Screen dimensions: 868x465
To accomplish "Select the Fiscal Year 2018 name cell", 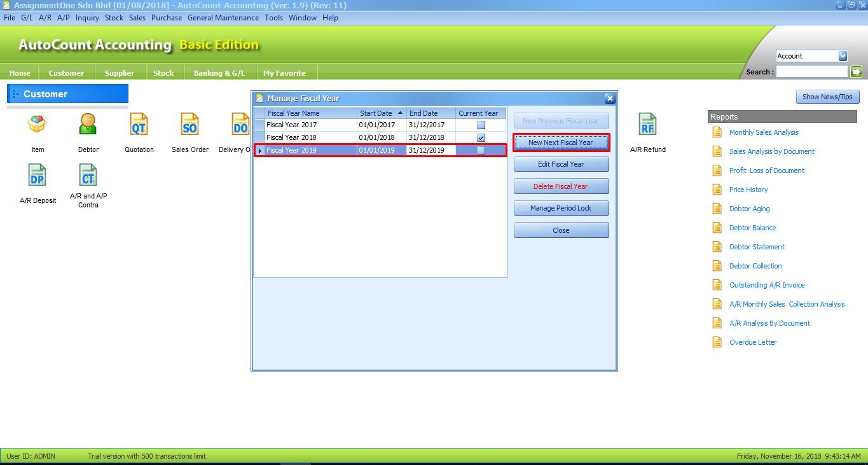I will tap(311, 137).
